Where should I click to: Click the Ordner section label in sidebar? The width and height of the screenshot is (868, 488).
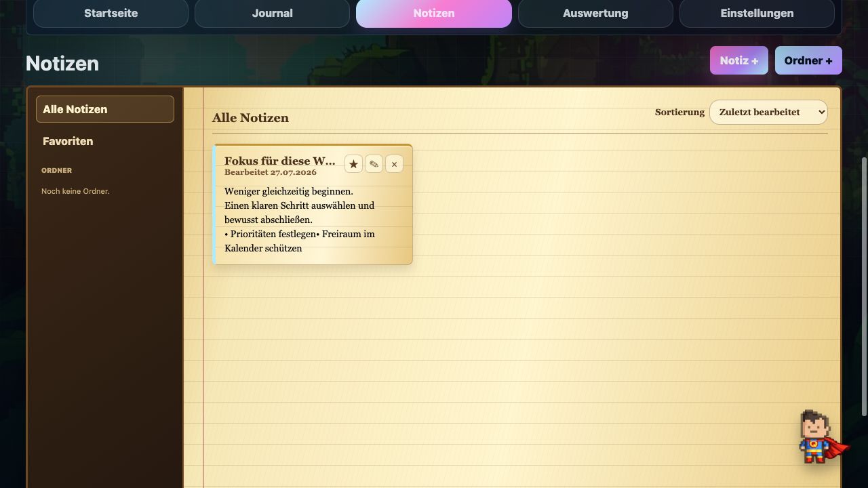click(x=56, y=170)
